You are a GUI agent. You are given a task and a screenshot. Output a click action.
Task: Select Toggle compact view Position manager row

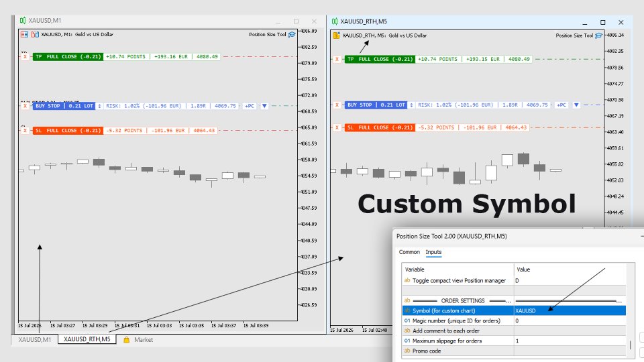[x=514, y=280]
